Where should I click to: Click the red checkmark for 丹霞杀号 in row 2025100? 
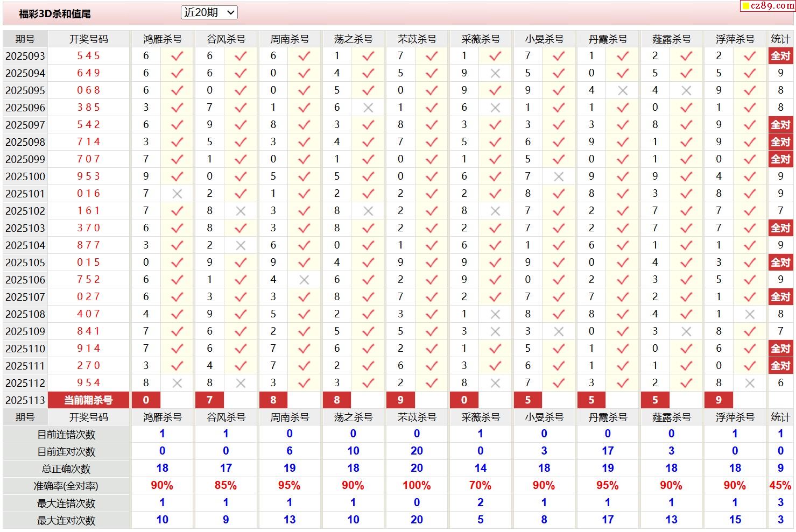point(623,176)
